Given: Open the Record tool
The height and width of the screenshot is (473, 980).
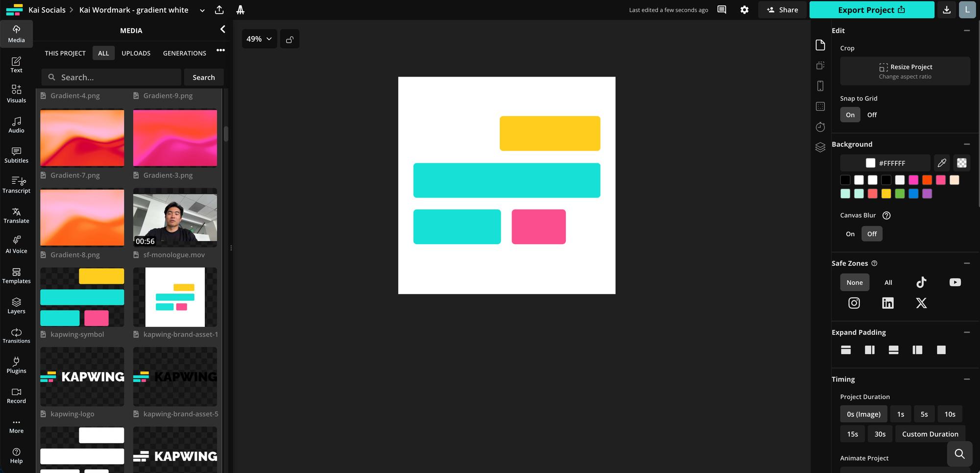Looking at the screenshot, I should tap(16, 396).
